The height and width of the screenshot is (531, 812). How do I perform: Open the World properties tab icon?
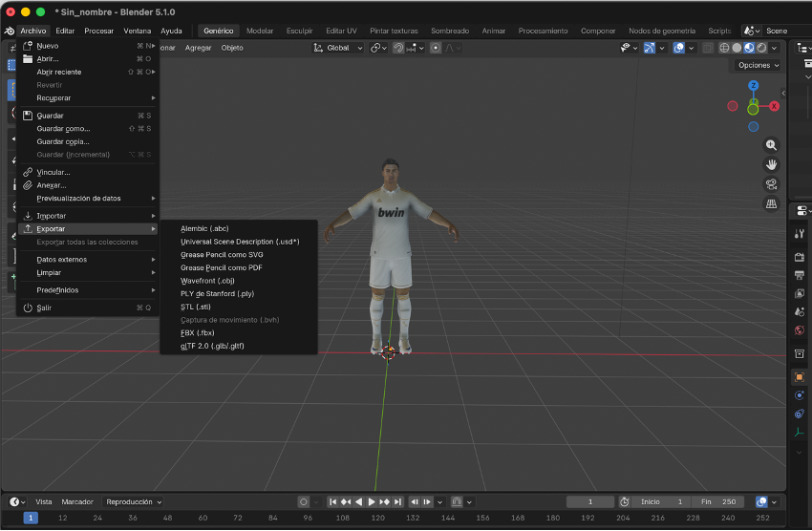pyautogui.click(x=799, y=331)
